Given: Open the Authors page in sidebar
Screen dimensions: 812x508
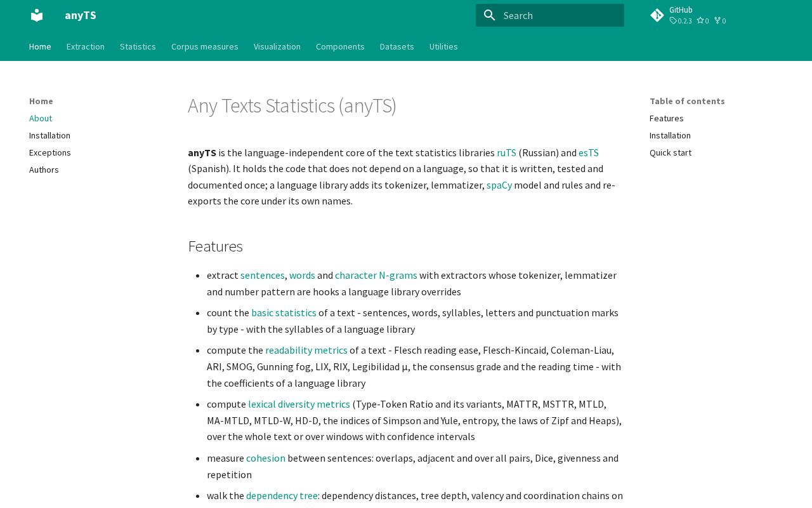Looking at the screenshot, I should [x=44, y=170].
